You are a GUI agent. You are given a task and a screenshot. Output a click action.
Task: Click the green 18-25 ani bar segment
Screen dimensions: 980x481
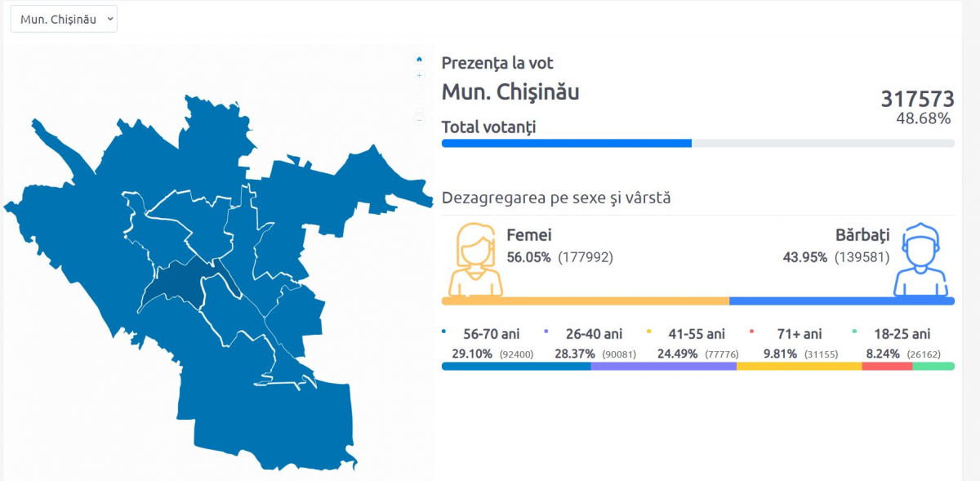tap(933, 366)
